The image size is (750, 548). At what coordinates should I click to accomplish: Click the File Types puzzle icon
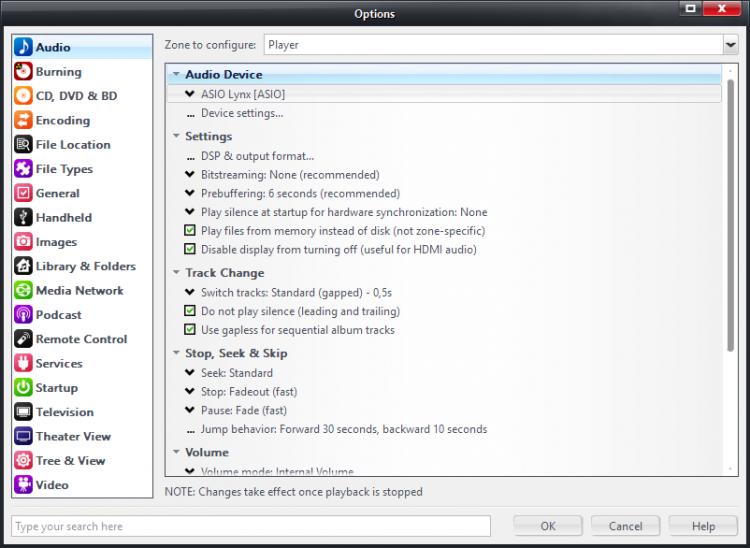coord(23,169)
